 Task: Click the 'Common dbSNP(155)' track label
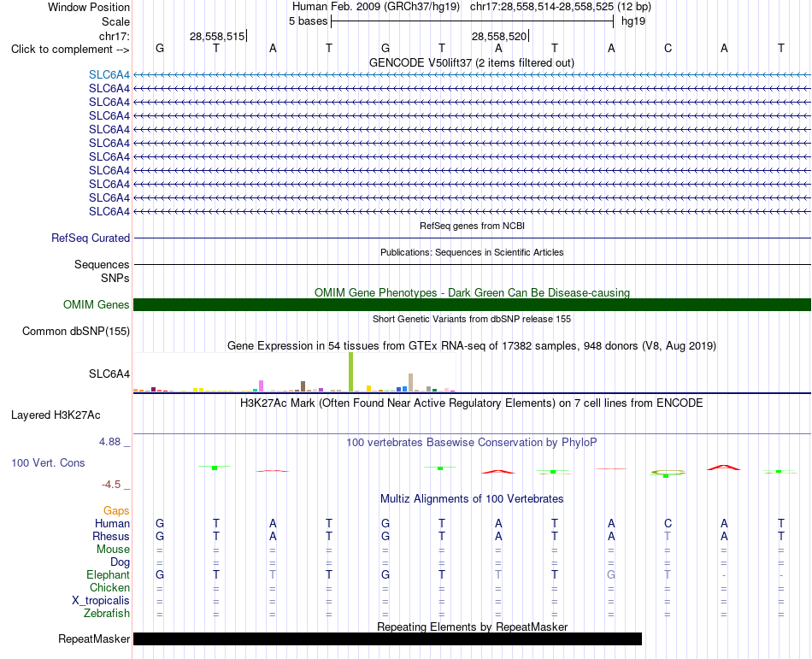point(76,332)
